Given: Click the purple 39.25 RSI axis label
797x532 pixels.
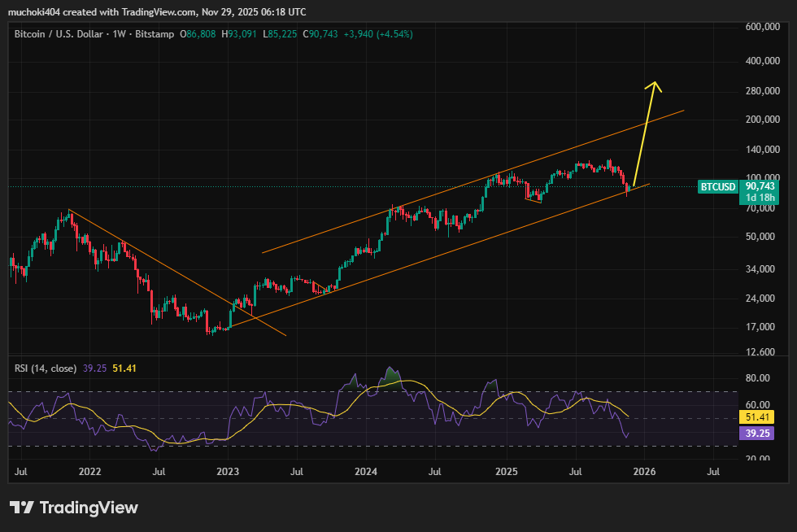Looking at the screenshot, I should point(756,434).
